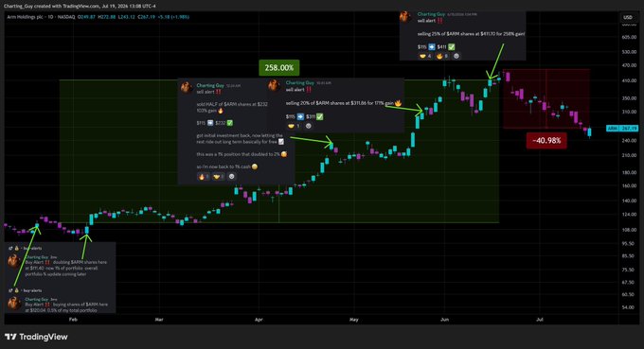
Task: Click the May label on time axis
Action: pyautogui.click(x=353, y=319)
